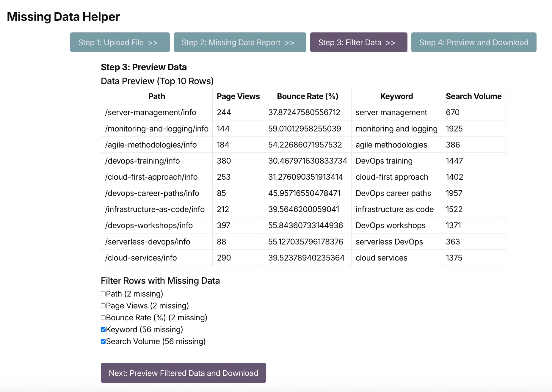Select 'DevOps career paths' keyword
Screen dimensions: 552x392
396,193
